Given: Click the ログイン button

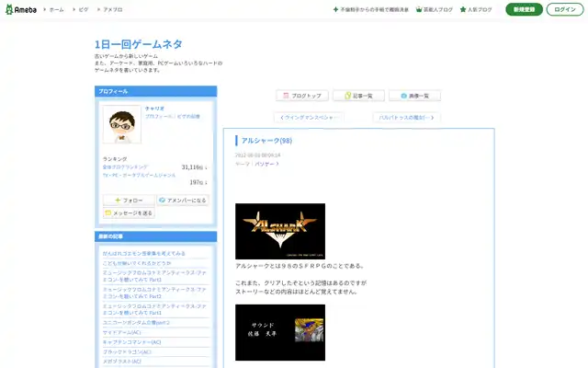Looking at the screenshot, I should pyautogui.click(x=565, y=9).
